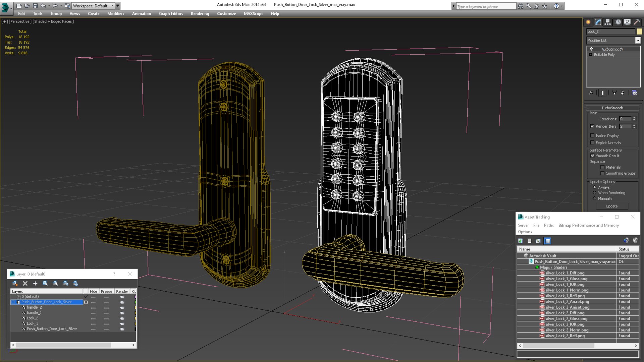Screen dimensions: 644x362
Task: Open the Motion command panel
Action: [x=618, y=22]
